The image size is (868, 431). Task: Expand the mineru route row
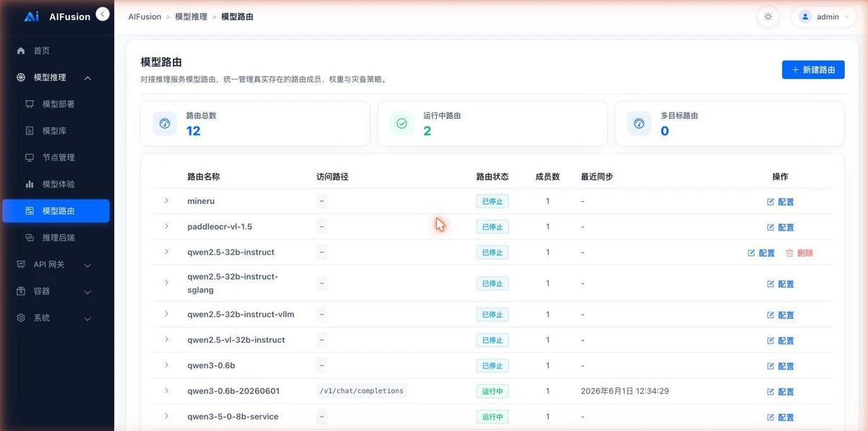tap(166, 200)
